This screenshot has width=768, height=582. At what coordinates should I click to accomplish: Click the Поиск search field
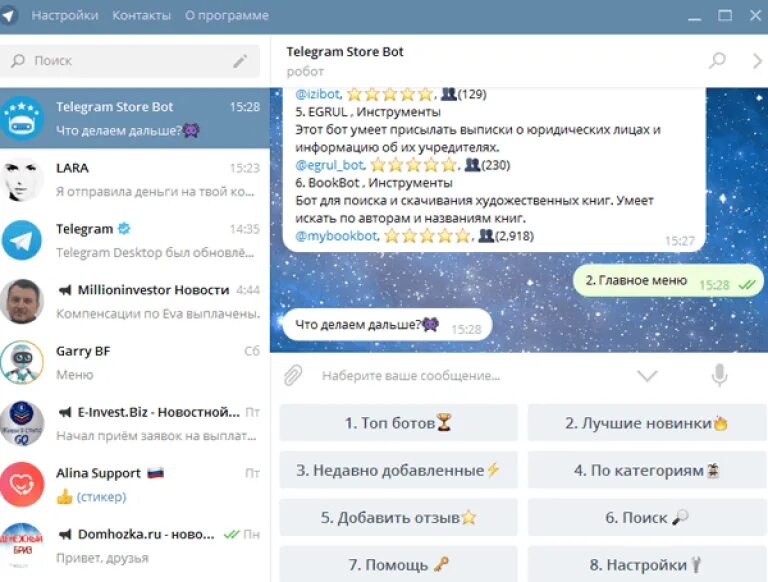click(130, 61)
